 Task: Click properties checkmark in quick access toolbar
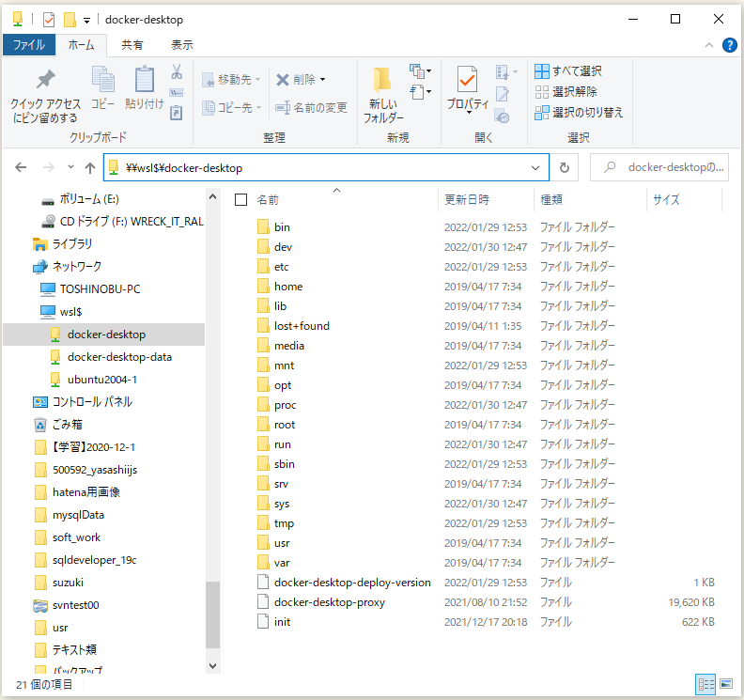pos(49,20)
